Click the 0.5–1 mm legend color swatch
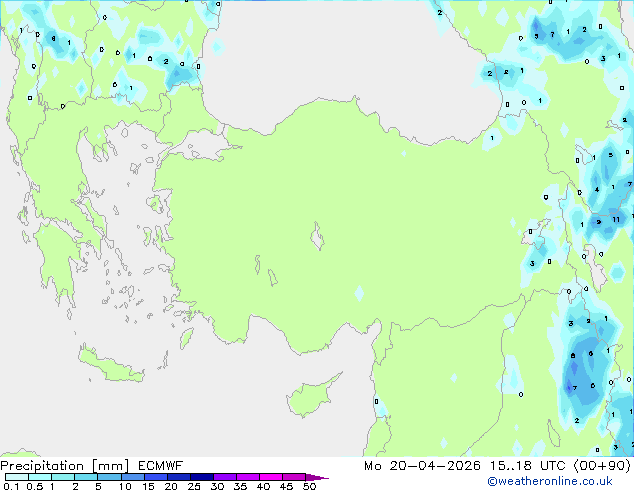 pos(40,477)
